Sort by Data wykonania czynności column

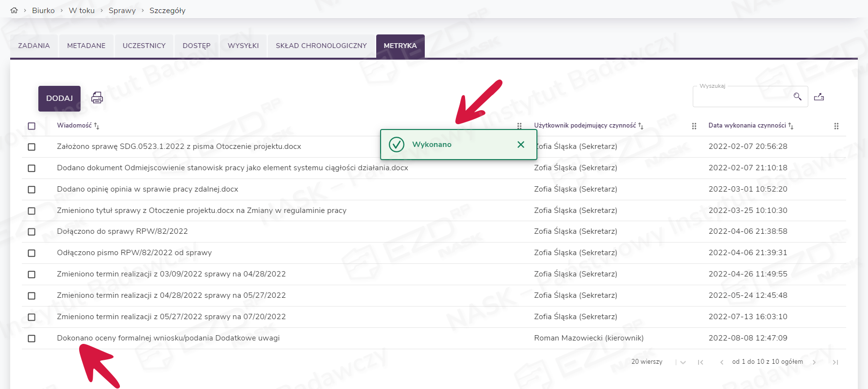pos(791,126)
